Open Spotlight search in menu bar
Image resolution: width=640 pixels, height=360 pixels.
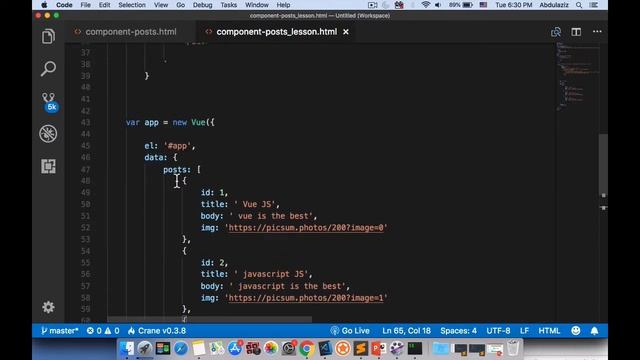pyautogui.click(x=579, y=5)
